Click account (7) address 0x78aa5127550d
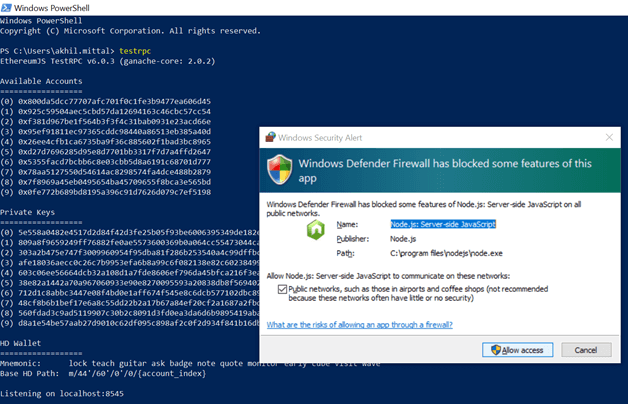The width and height of the screenshot is (628, 404). coord(115,172)
